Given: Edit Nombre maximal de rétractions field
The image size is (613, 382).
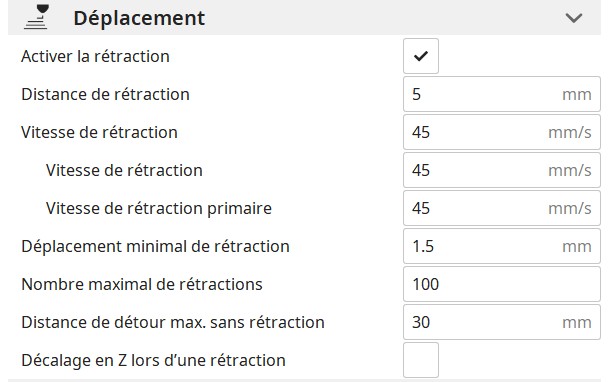Looking at the screenshot, I should click(x=502, y=284).
